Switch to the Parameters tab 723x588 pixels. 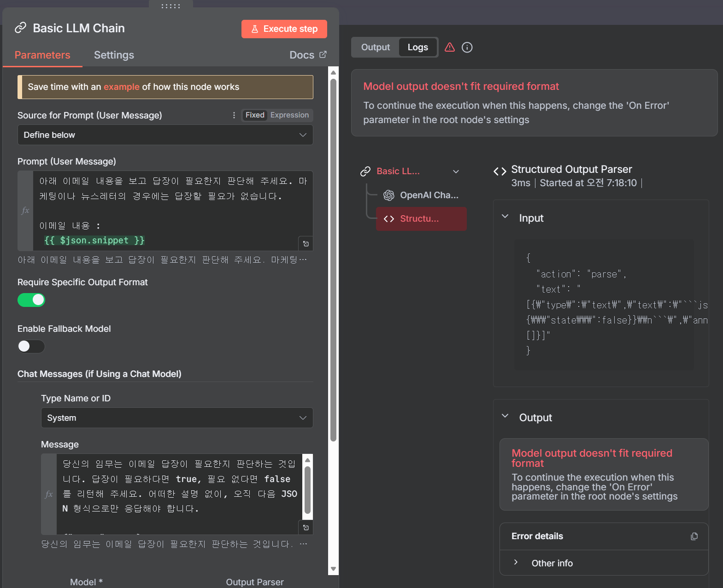pyautogui.click(x=42, y=55)
